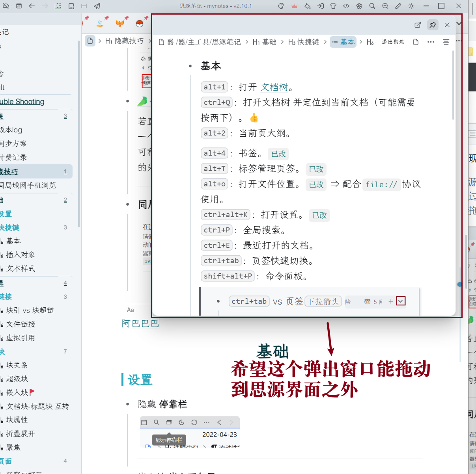Click the flower-shaped toolbar icon
The height and width of the screenshot is (474, 476).
[359, 6]
